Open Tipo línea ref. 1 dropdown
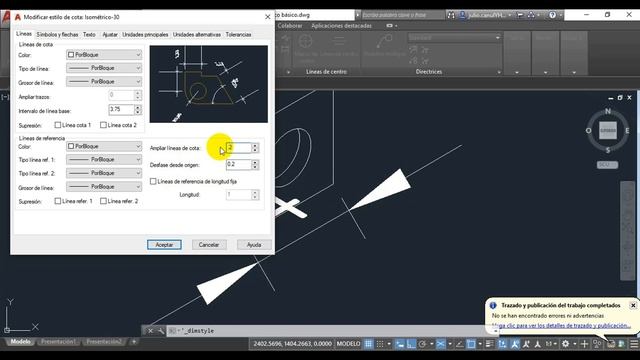This screenshot has width=640, height=360. 104,160
